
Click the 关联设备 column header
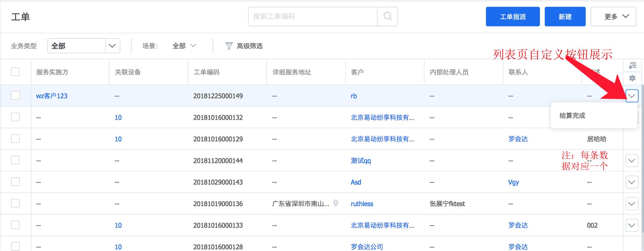coord(128,72)
